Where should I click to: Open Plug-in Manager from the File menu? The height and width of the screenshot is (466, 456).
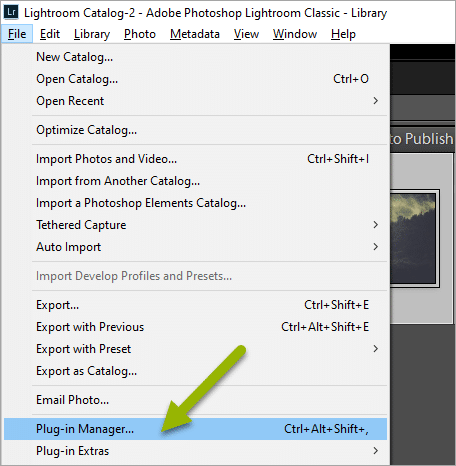(195, 429)
